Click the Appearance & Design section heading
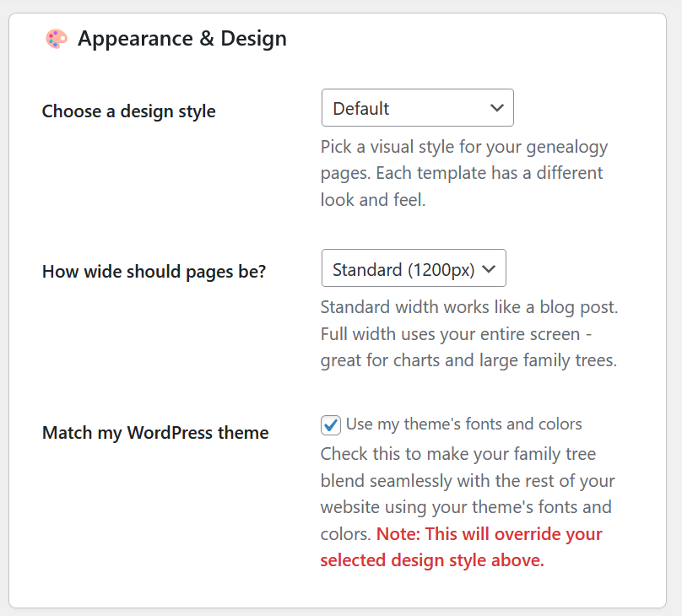The width and height of the screenshot is (682, 616). click(x=182, y=39)
